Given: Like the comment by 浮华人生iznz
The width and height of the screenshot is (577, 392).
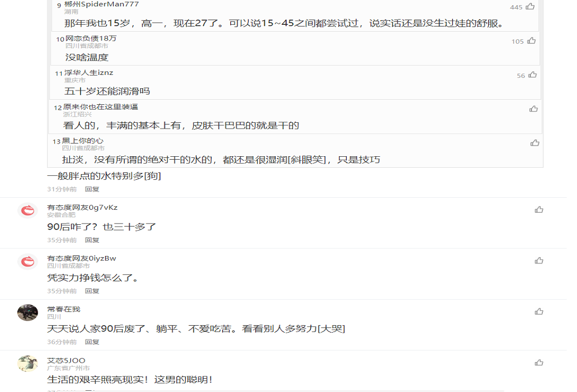Looking at the screenshot, I should pyautogui.click(x=531, y=74).
